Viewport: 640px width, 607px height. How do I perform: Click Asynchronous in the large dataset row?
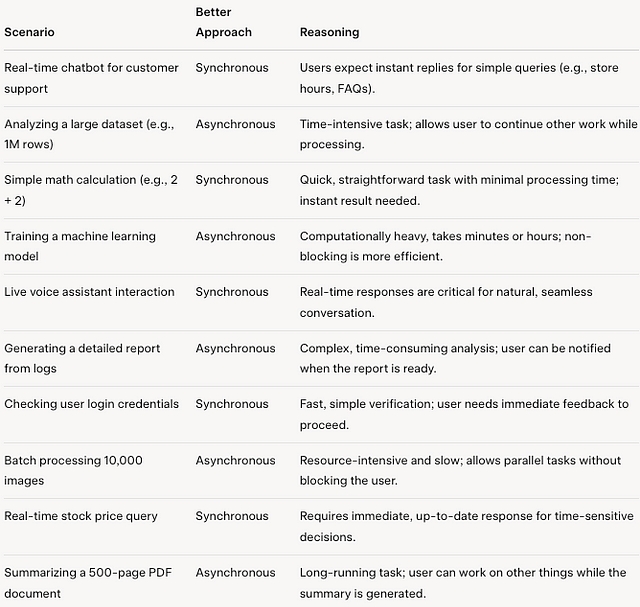coord(236,124)
